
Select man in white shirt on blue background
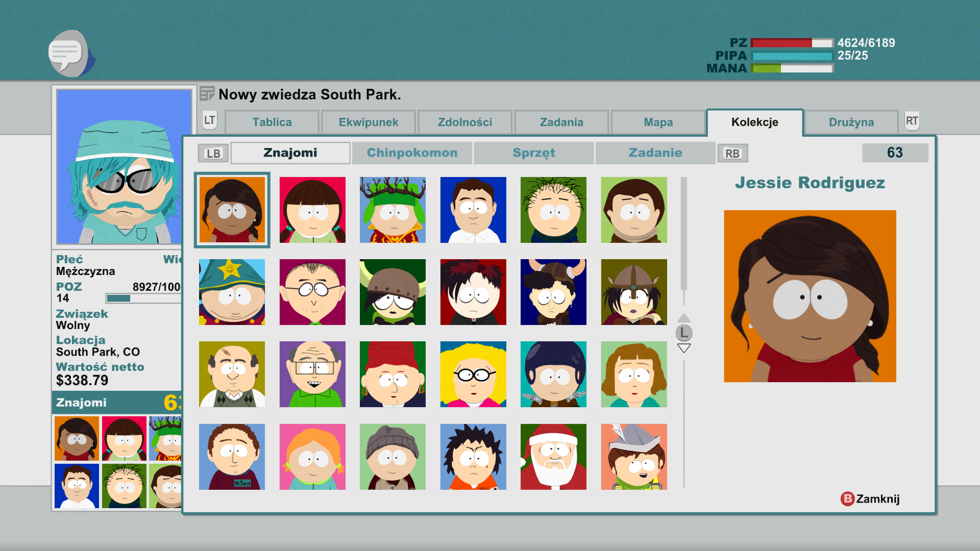473,210
